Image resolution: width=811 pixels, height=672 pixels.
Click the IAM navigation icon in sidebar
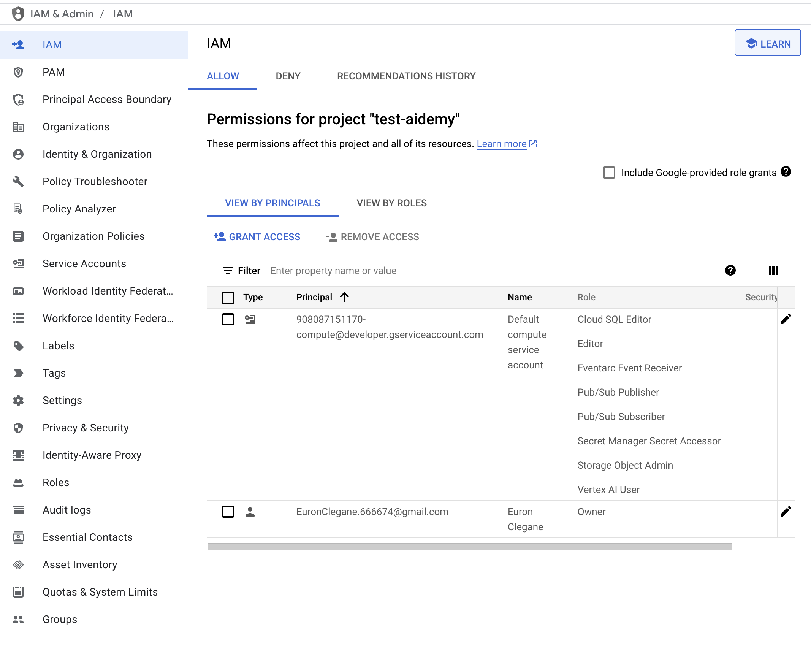coord(19,44)
